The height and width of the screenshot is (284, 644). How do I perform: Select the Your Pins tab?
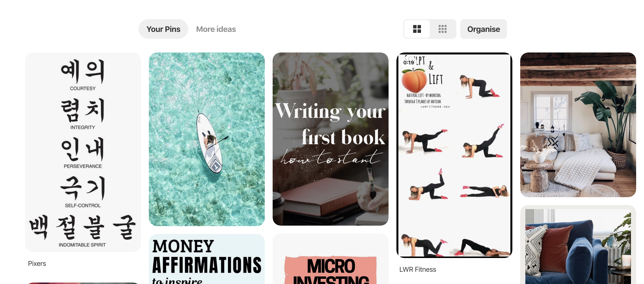pyautogui.click(x=163, y=29)
